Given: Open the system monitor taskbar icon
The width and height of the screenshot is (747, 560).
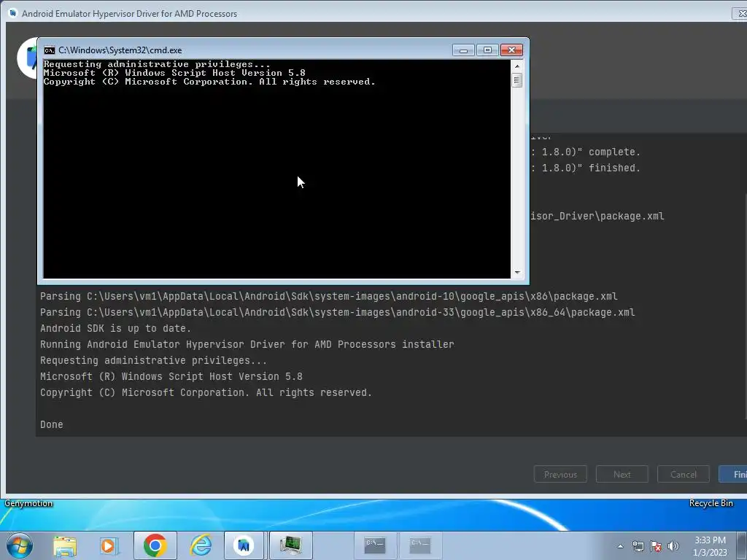Looking at the screenshot, I should [290, 545].
